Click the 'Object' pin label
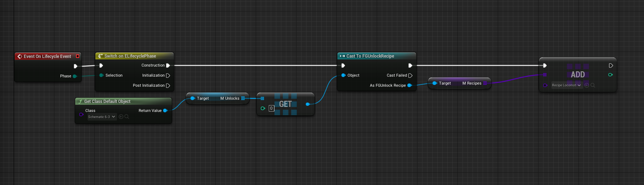Screen dimensions: 644x185 pos(353,76)
